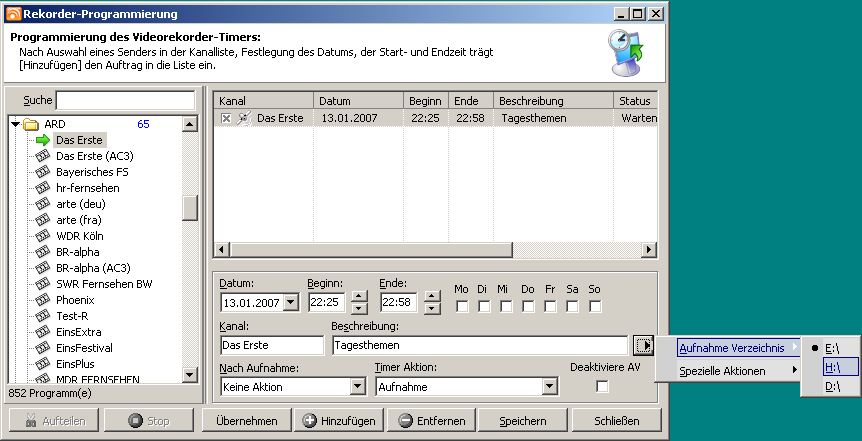Enable the Mo weekday checkbox
The image size is (862, 441).
[461, 306]
